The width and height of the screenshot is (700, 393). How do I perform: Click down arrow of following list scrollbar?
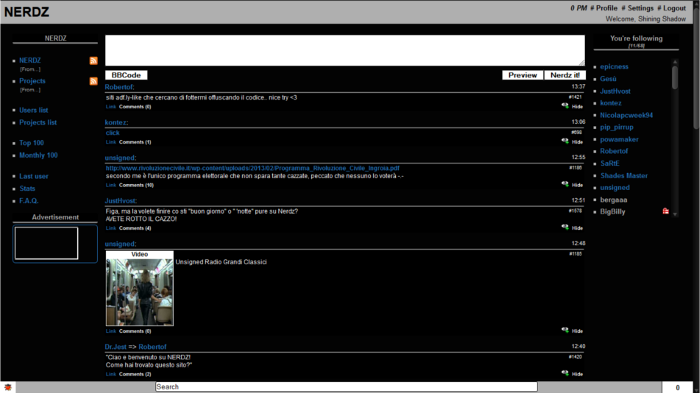pyautogui.click(x=675, y=214)
